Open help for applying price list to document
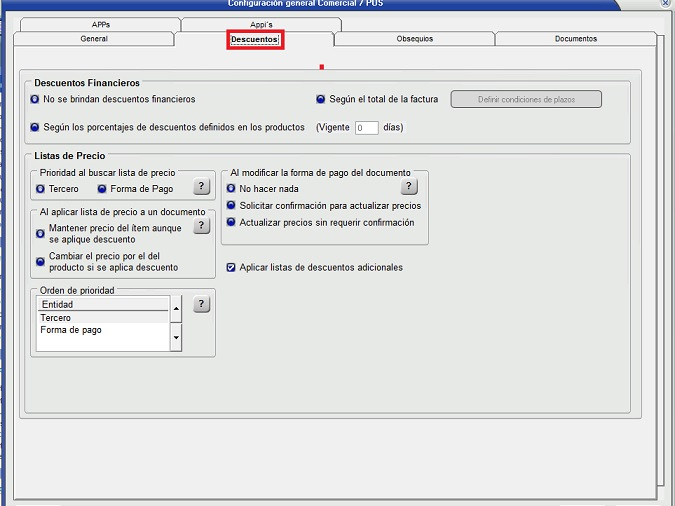This screenshot has height=506, width=675. point(201,227)
